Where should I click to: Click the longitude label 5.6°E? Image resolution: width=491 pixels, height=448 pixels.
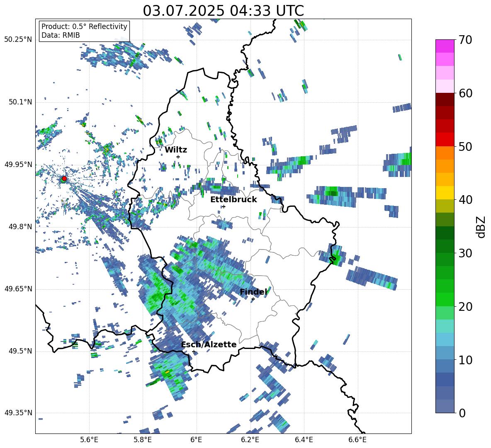[89, 440]
